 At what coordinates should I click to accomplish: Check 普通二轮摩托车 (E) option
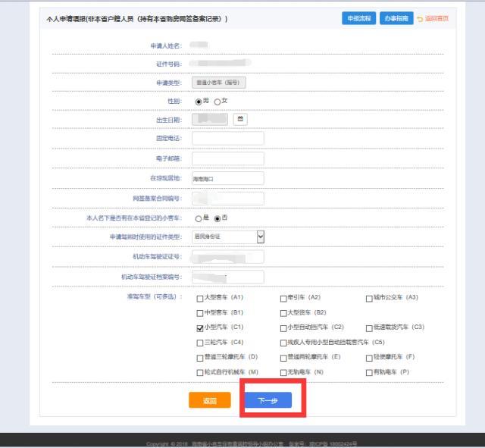point(283,357)
